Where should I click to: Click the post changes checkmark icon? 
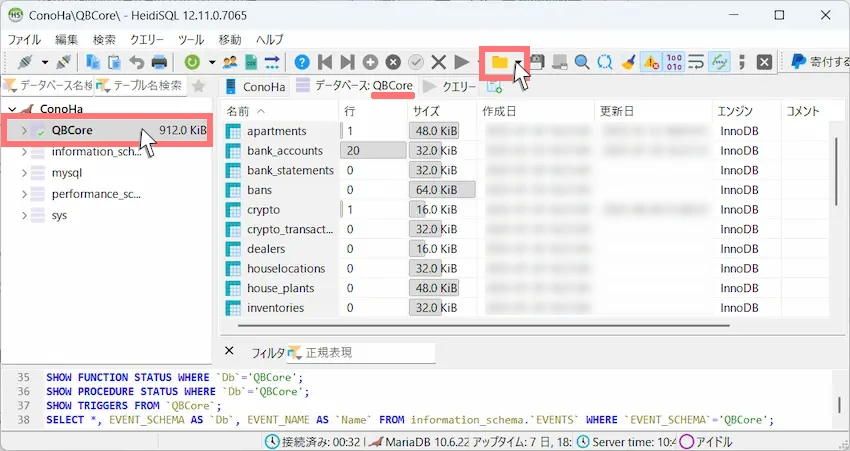point(416,62)
